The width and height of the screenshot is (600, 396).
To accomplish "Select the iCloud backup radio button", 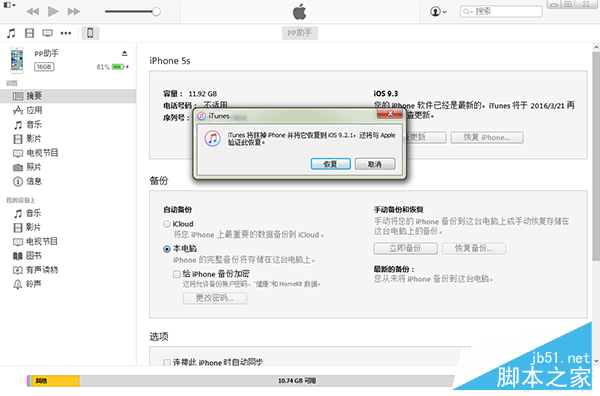I will [167, 224].
